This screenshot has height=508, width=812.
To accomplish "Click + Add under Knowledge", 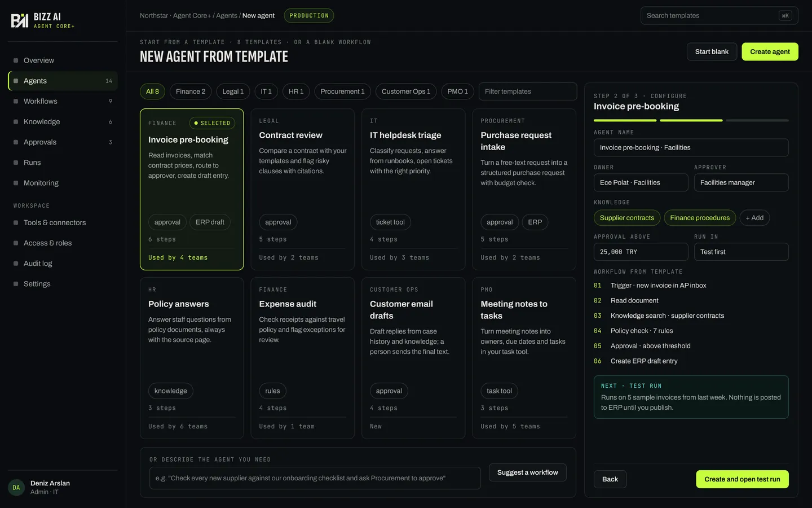I will (x=754, y=218).
